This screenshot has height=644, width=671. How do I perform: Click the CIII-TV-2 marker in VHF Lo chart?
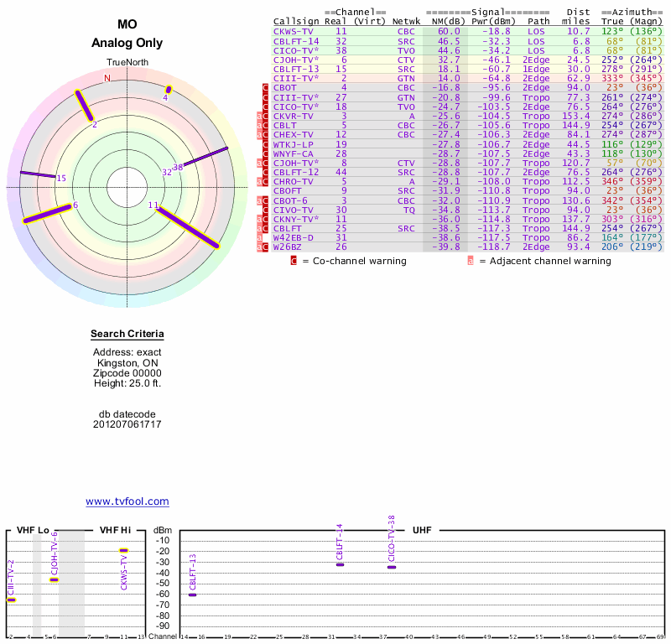click(x=11, y=600)
